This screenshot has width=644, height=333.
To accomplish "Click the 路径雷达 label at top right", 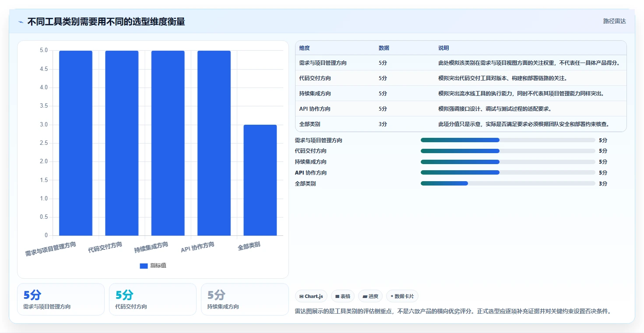I will click(x=614, y=21).
